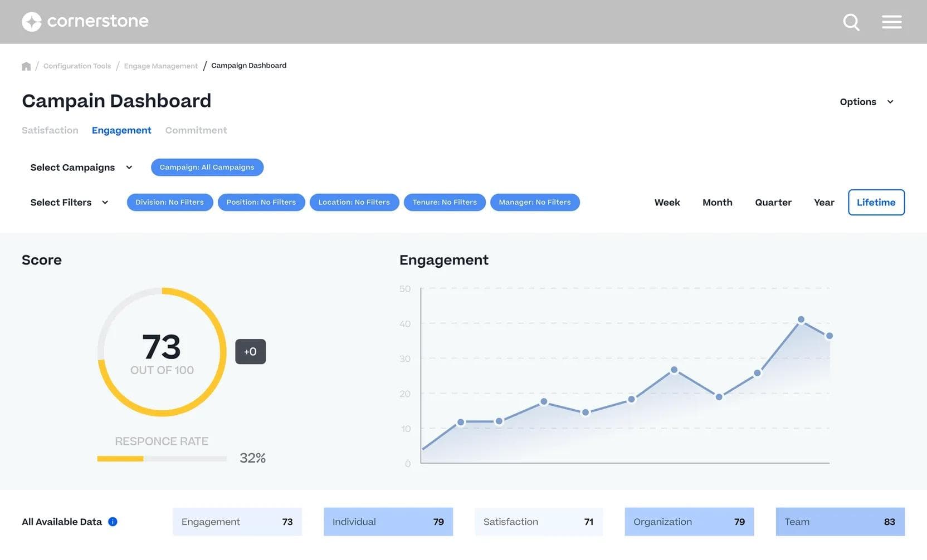The height and width of the screenshot is (560, 927).
Task: Click the Manager: No Filters chip
Action: [x=535, y=202]
